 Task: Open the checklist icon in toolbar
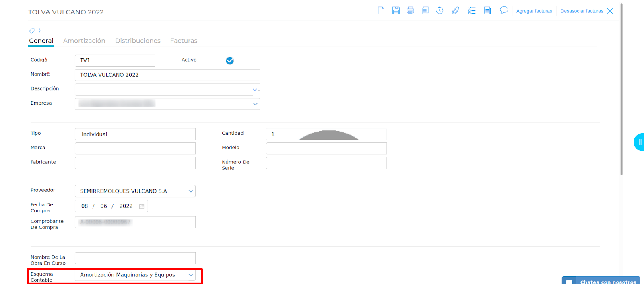pyautogui.click(x=472, y=11)
